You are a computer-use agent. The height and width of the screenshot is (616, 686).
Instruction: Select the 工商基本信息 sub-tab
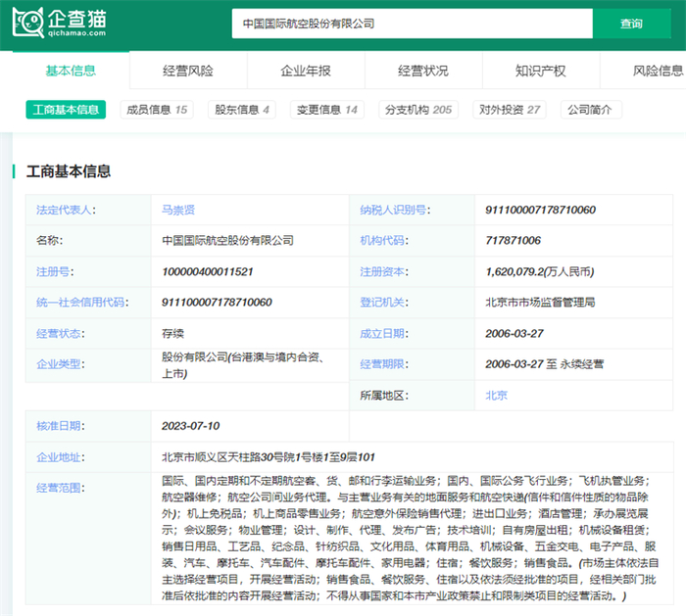coord(66,110)
